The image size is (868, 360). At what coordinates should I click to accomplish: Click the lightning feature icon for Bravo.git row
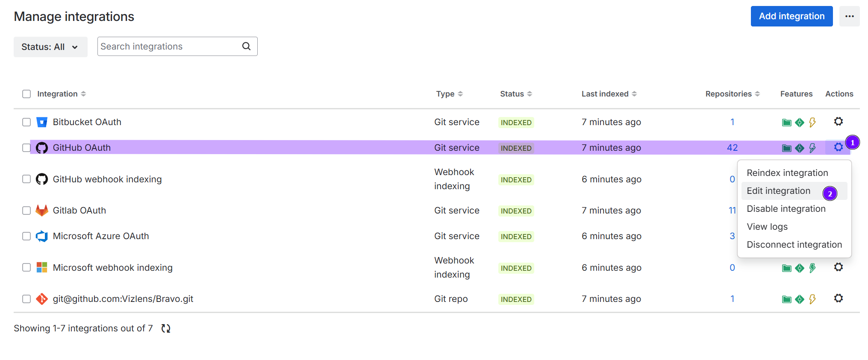point(812,299)
